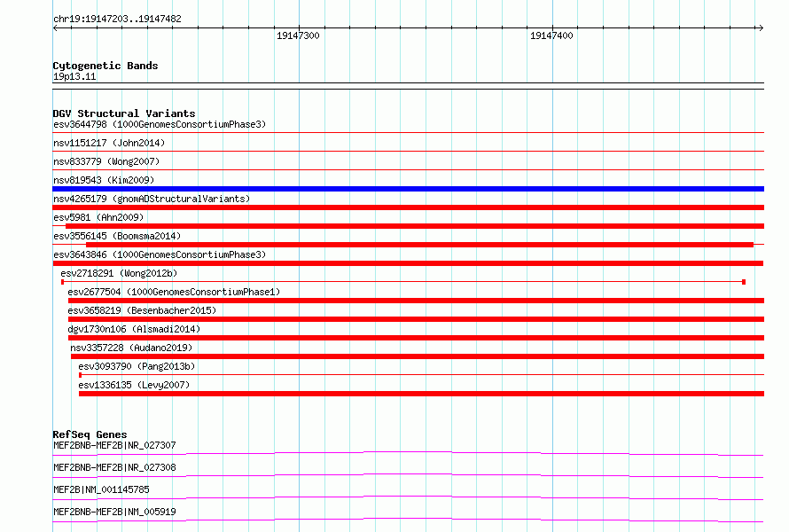This screenshot has width=789, height=532.
Task: Open variant esv3643846 (1000GenomesConsortiumPhase3)
Action: point(160,254)
